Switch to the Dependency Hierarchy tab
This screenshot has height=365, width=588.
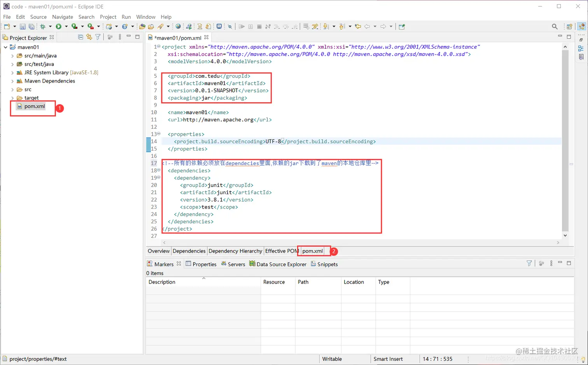point(235,251)
